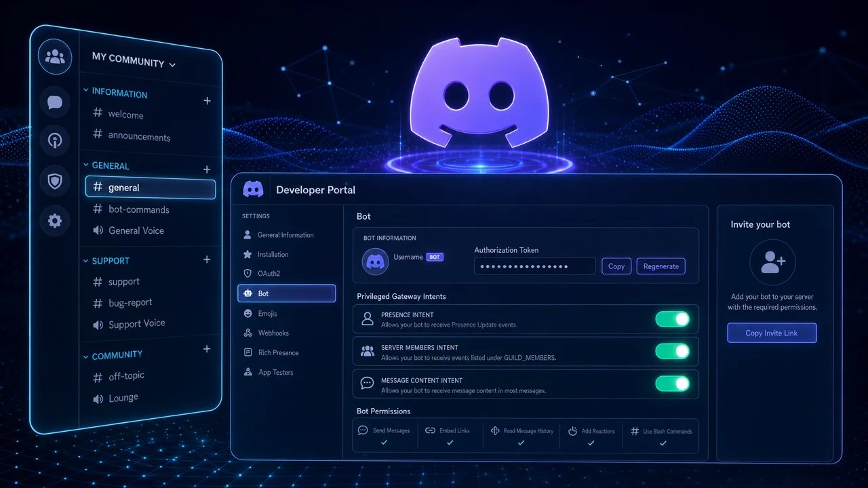Disable the Server Members Intent toggle
868x488 pixels.
point(673,351)
